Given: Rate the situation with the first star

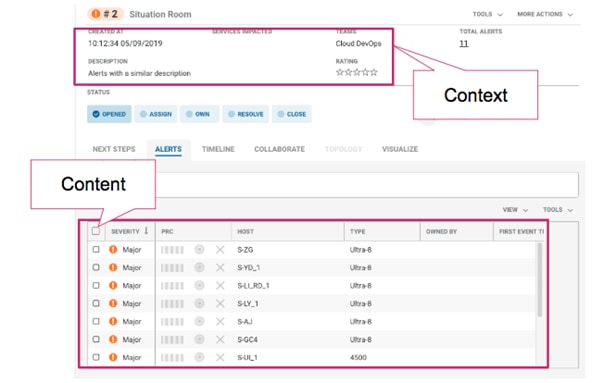Looking at the screenshot, I should [339, 72].
